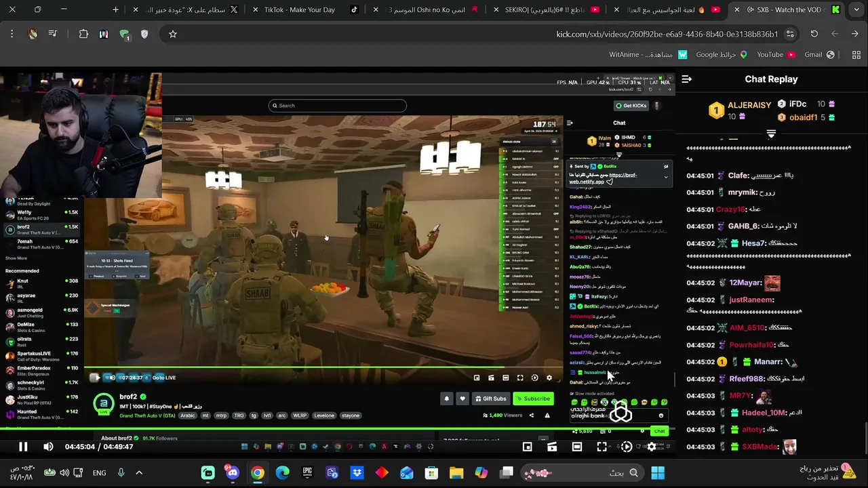Mute the VOD player volume
This screenshot has height=488, width=868.
[x=48, y=447]
